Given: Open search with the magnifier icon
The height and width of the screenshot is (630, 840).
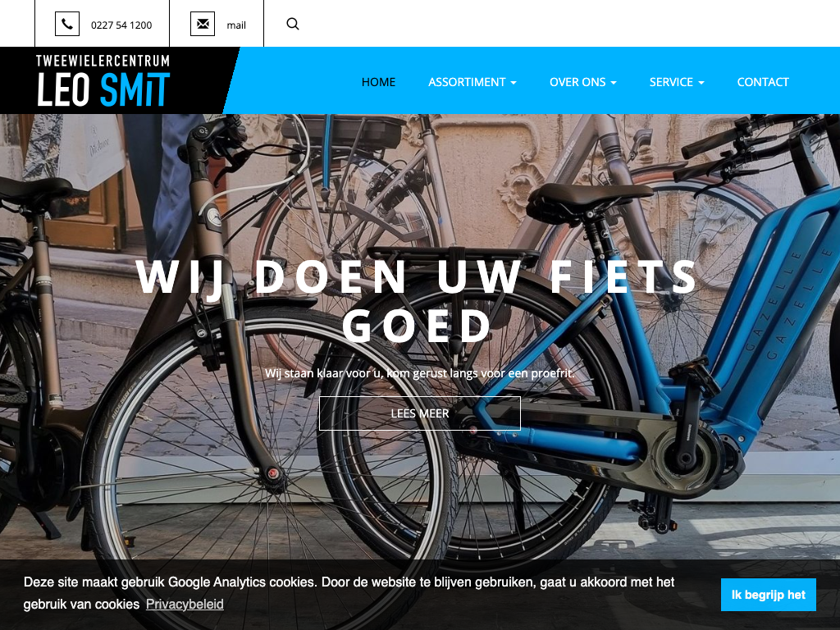Looking at the screenshot, I should pos(293,24).
